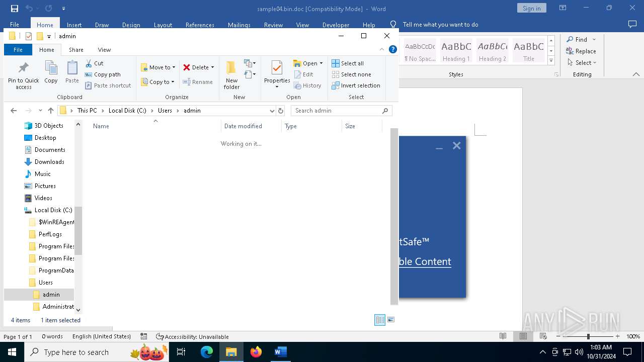Click the Copy icon in Clipboard group
Screen dimensions: 644x362
click(x=51, y=68)
